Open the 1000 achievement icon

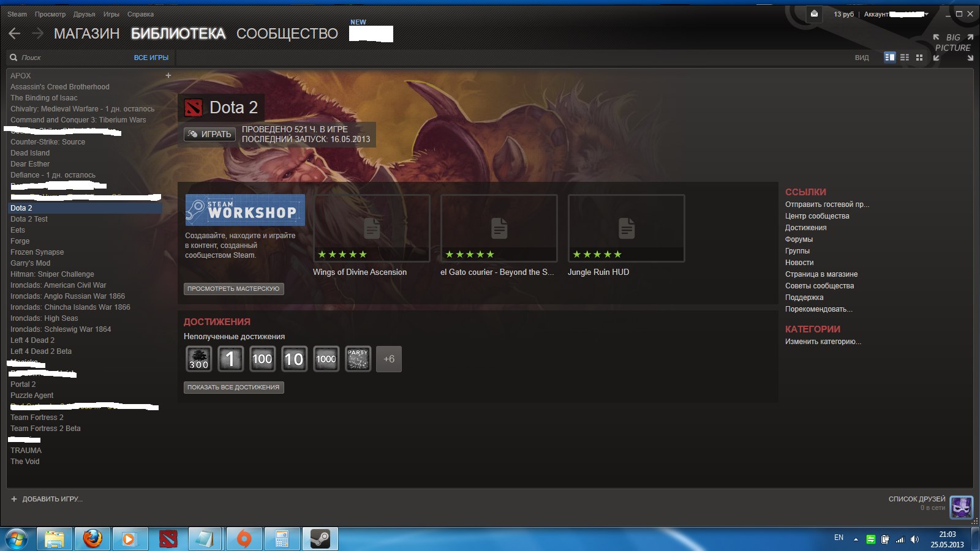point(326,359)
